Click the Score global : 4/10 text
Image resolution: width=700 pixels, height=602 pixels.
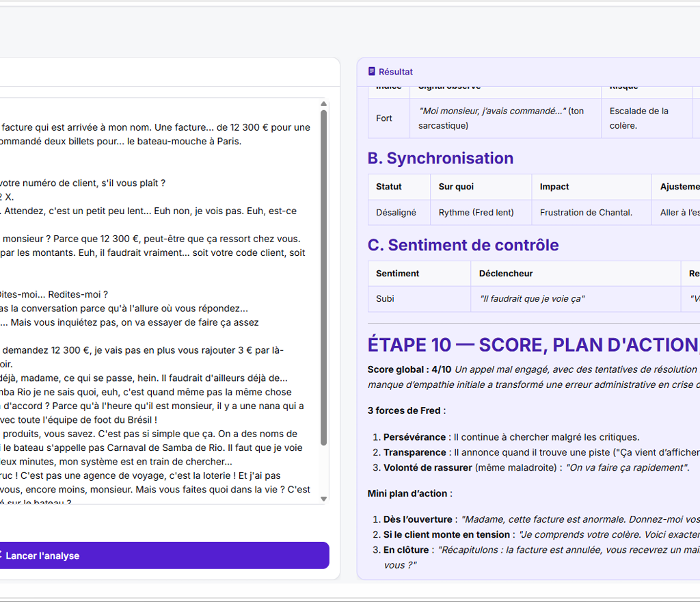(x=409, y=369)
